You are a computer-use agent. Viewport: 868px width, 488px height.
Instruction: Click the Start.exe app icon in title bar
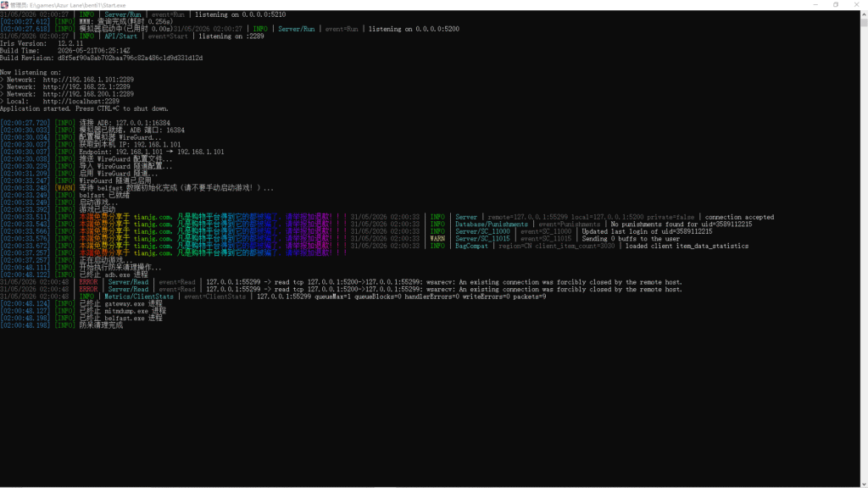4,4
